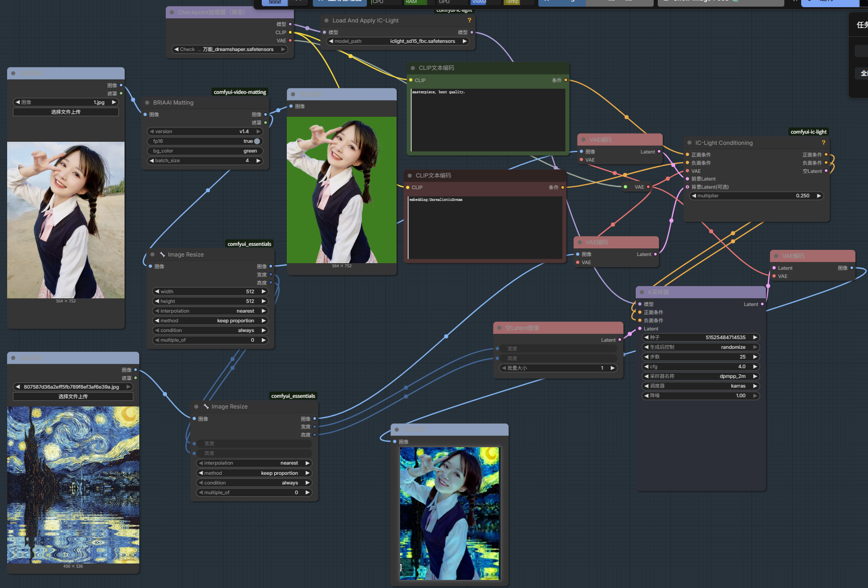Click multiple_of field in lower Image Resize
The image size is (868, 588).
pos(254,493)
